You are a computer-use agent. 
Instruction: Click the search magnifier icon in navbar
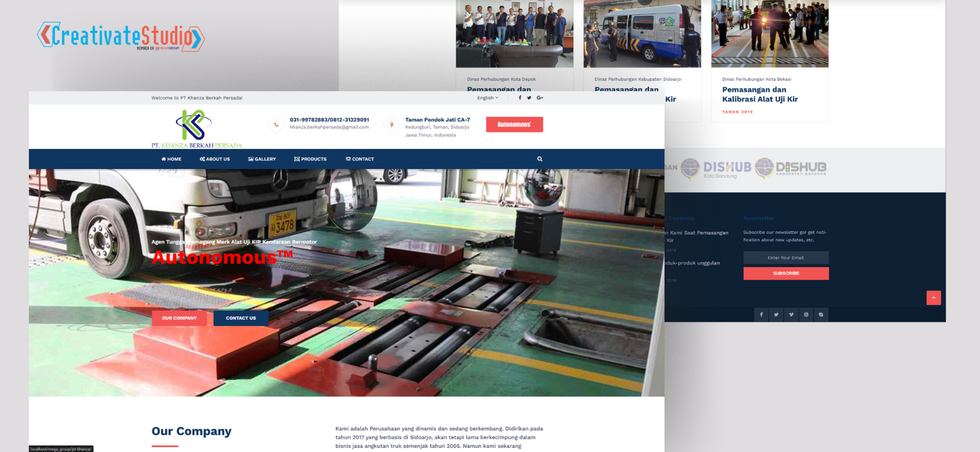pos(540,159)
